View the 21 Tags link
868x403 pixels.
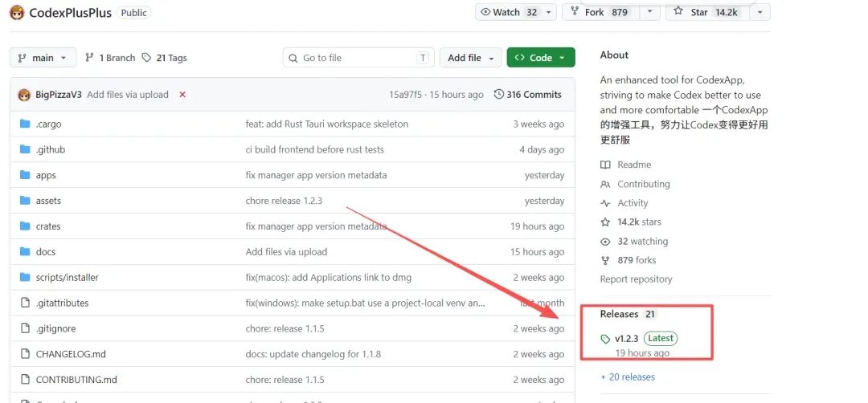pos(165,58)
